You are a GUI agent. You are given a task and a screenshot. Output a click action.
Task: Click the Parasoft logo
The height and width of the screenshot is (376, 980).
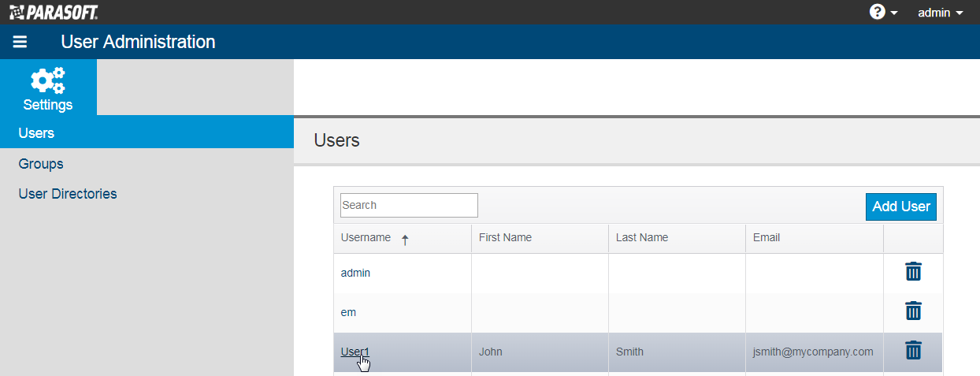(x=54, y=13)
